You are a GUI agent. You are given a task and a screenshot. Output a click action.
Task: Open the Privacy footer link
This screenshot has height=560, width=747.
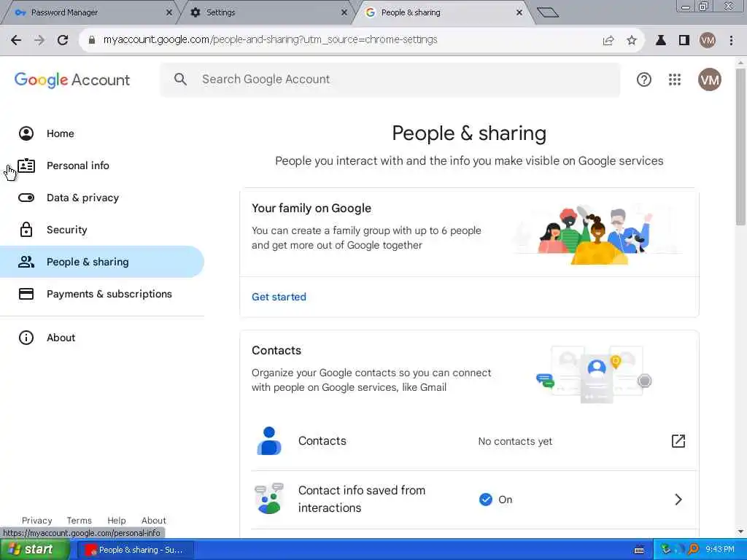tap(36, 521)
